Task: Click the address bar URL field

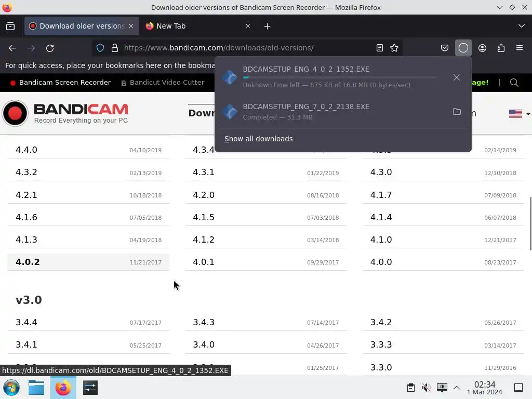Action: tap(248, 48)
